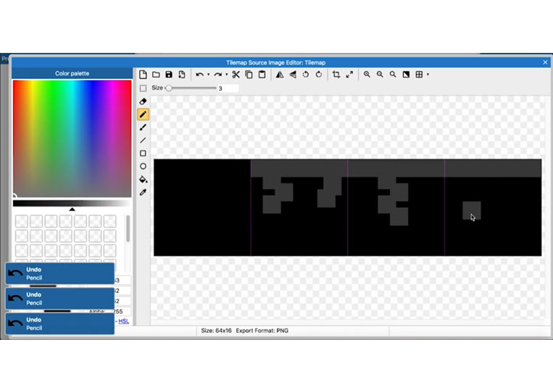Click the 'Size: 64x16' status text
The width and height of the screenshot is (553, 392).
tap(216, 330)
